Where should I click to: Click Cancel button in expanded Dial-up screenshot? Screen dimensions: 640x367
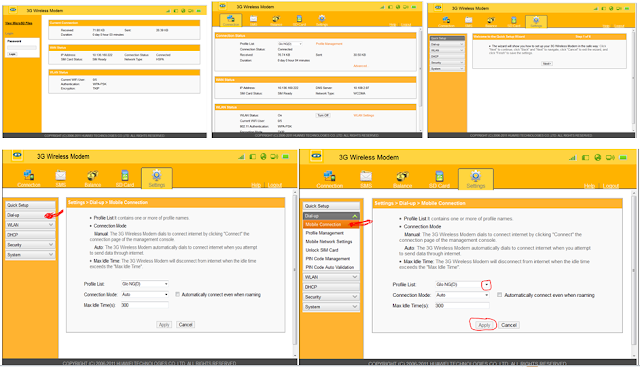click(x=509, y=325)
